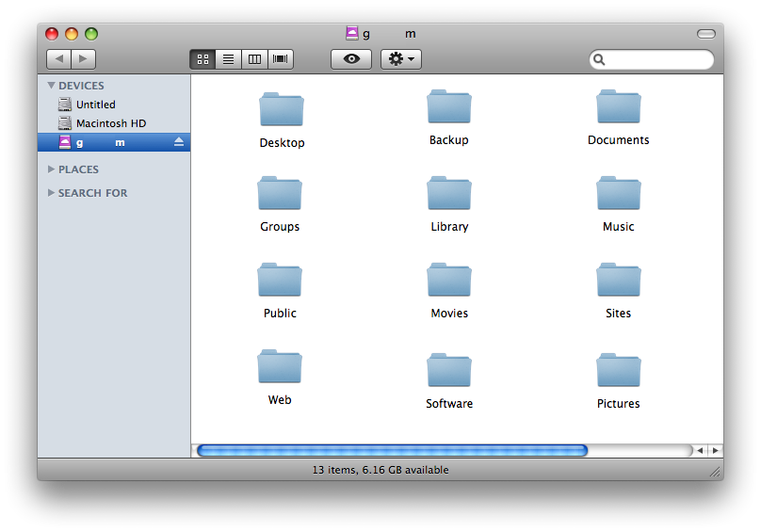Open the Action gear dropdown menu
This screenshot has height=532, width=761.
(401, 59)
